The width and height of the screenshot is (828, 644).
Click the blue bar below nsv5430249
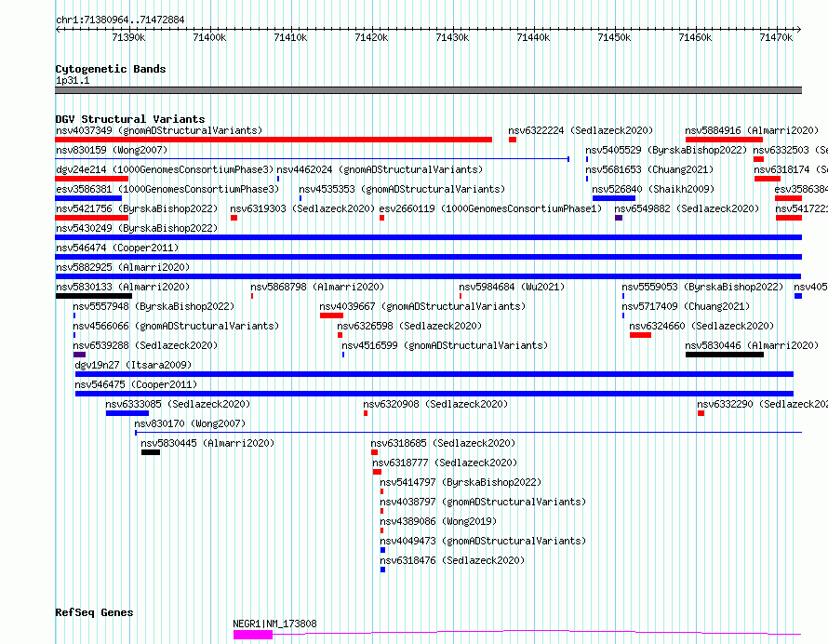coord(428,237)
